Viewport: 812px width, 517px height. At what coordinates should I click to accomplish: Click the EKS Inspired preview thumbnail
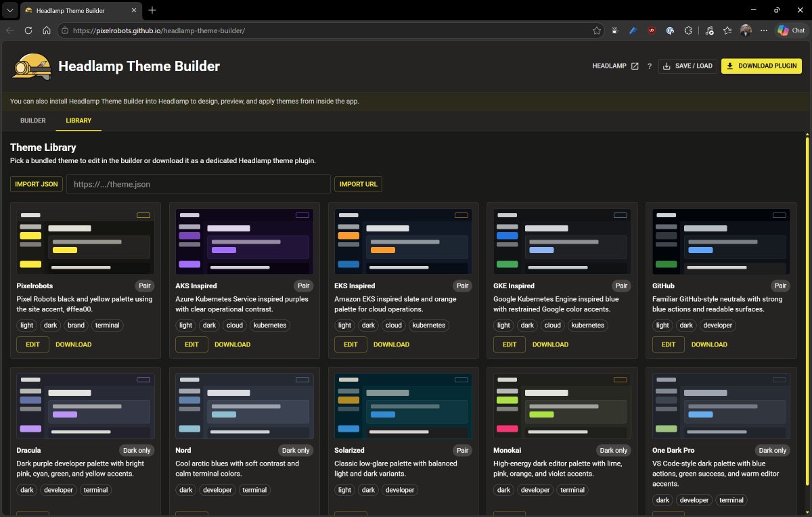coord(403,242)
